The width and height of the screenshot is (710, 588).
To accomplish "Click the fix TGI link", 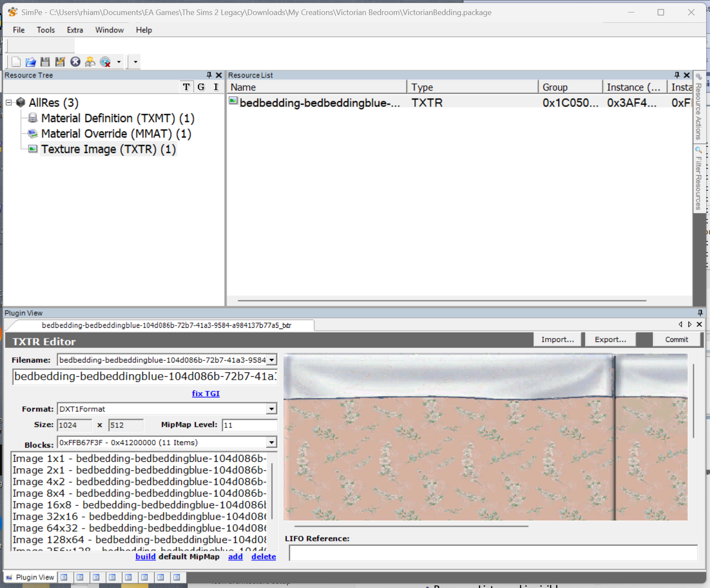I will (x=205, y=393).
